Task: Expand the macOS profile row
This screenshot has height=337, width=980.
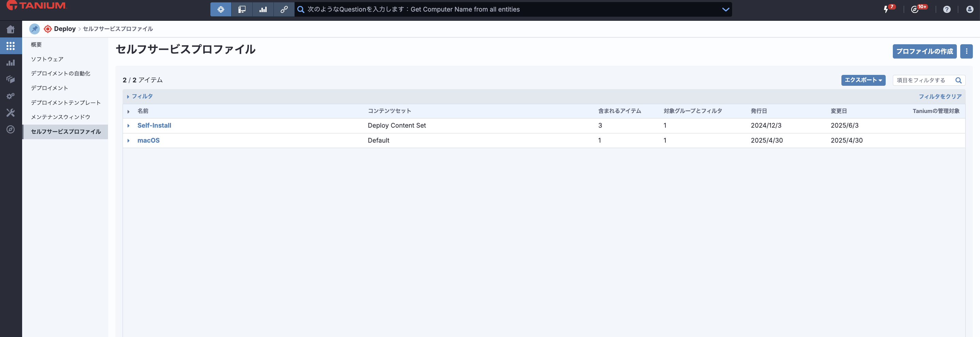Action: pos(129,141)
